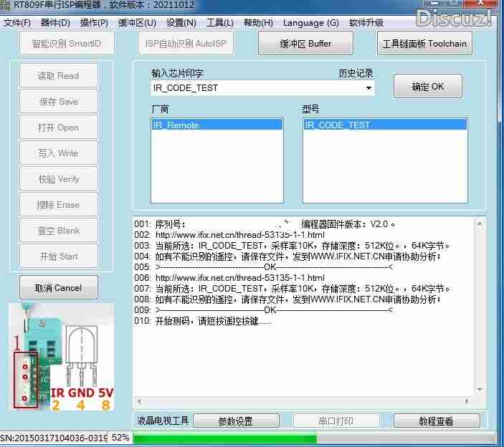Click the log scrollbar down arrow
This screenshot has height=447, width=504.
(479, 390)
